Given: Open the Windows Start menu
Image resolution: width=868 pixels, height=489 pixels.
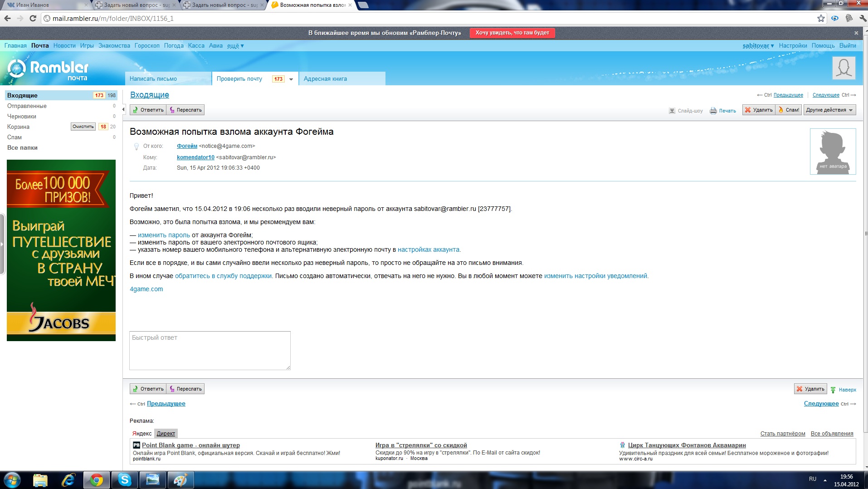Looking at the screenshot, I should pos(12,480).
